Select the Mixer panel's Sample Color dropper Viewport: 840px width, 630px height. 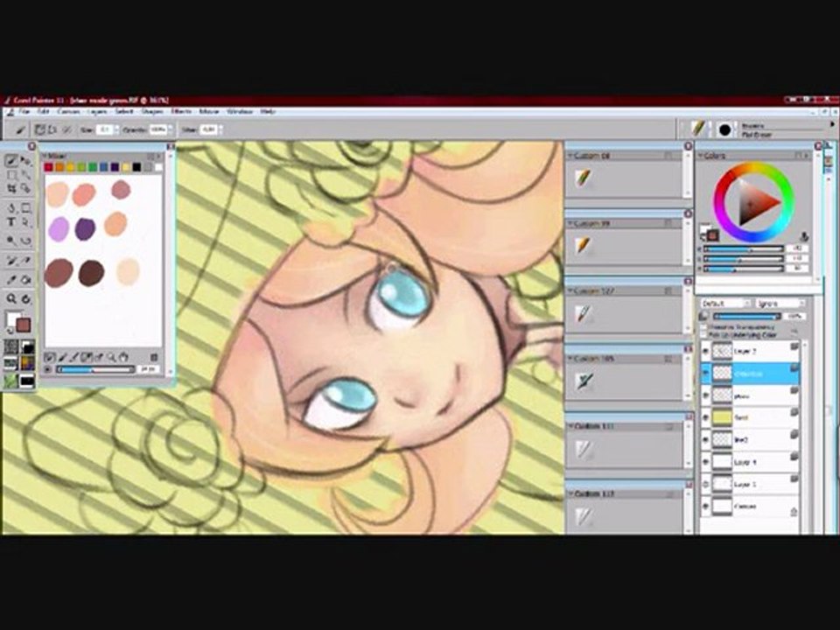[x=99, y=357]
